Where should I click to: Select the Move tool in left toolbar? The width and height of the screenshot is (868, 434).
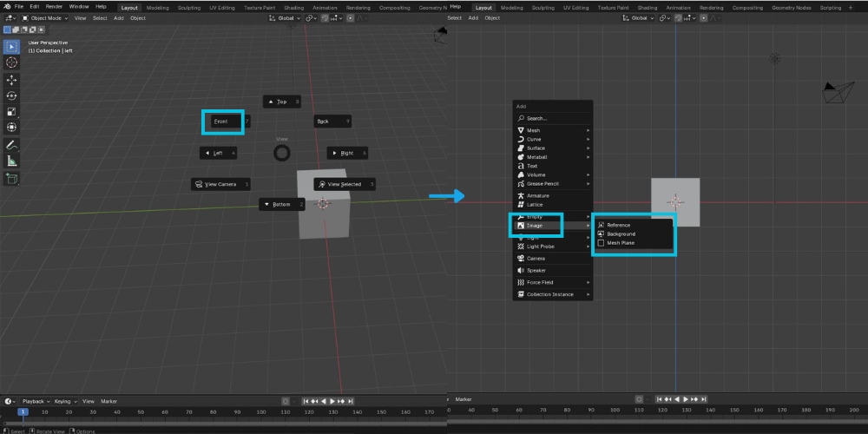coord(11,79)
